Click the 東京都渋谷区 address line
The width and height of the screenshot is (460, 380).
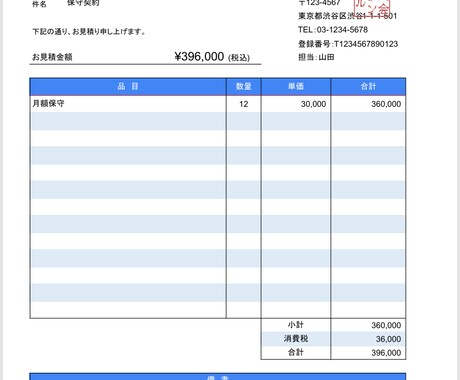[x=348, y=16]
